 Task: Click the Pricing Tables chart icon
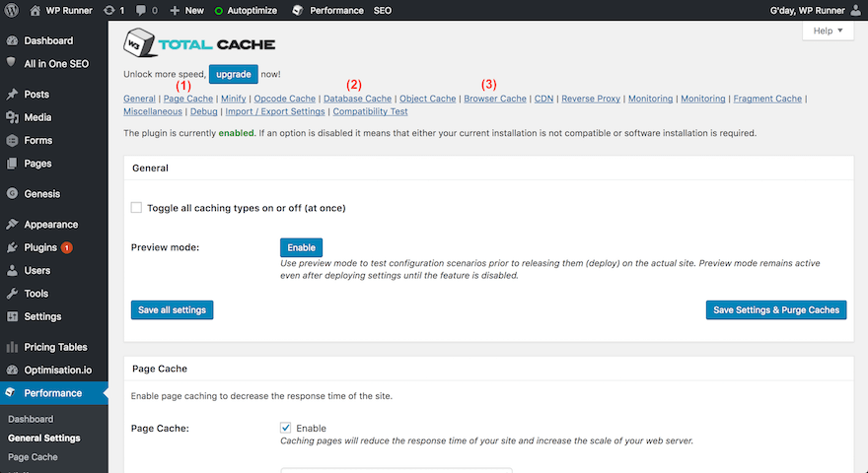click(12, 347)
